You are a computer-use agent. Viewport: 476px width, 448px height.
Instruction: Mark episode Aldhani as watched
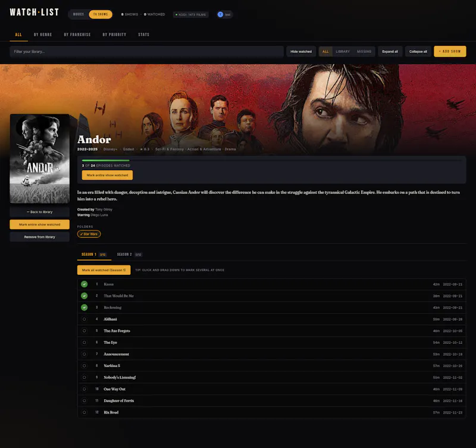click(84, 319)
